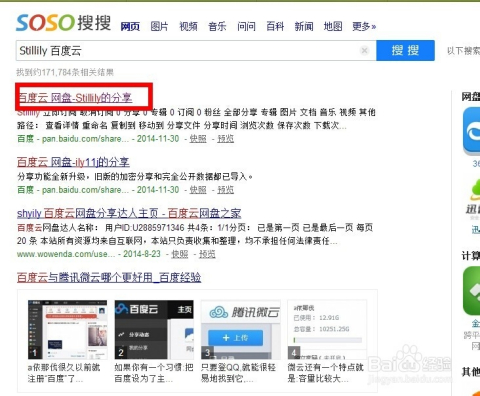Open thumbnail 4 showing storage capacity
This screenshot has height=396, width=480.
[x=327, y=329]
